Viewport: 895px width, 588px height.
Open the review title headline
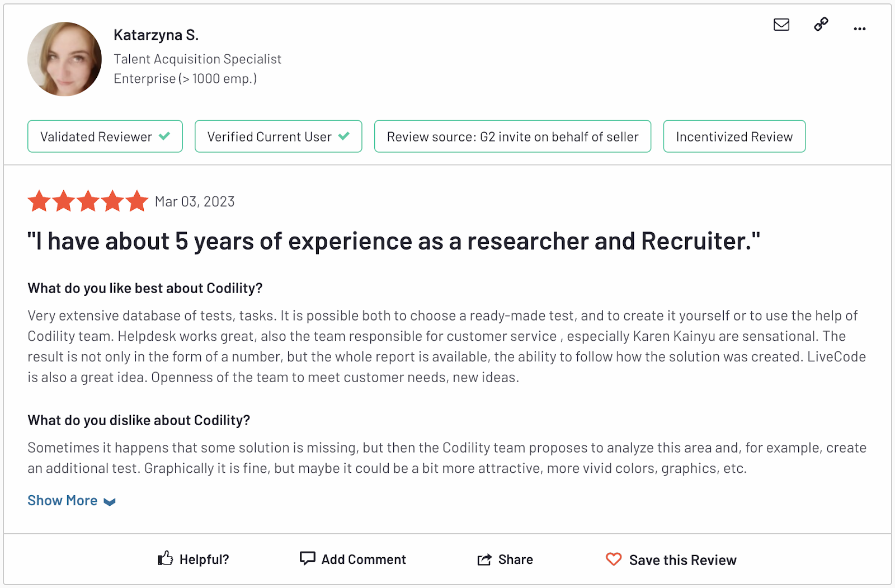click(x=394, y=241)
